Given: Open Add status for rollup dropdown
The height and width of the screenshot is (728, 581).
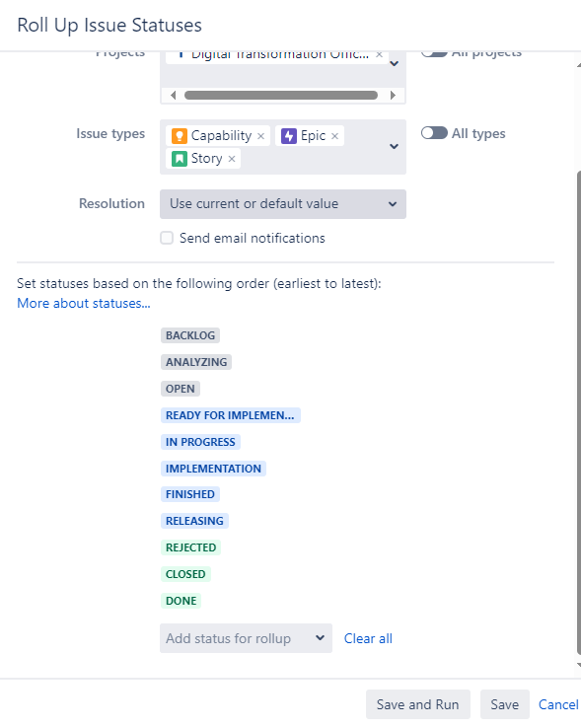Looking at the screenshot, I should click(246, 638).
